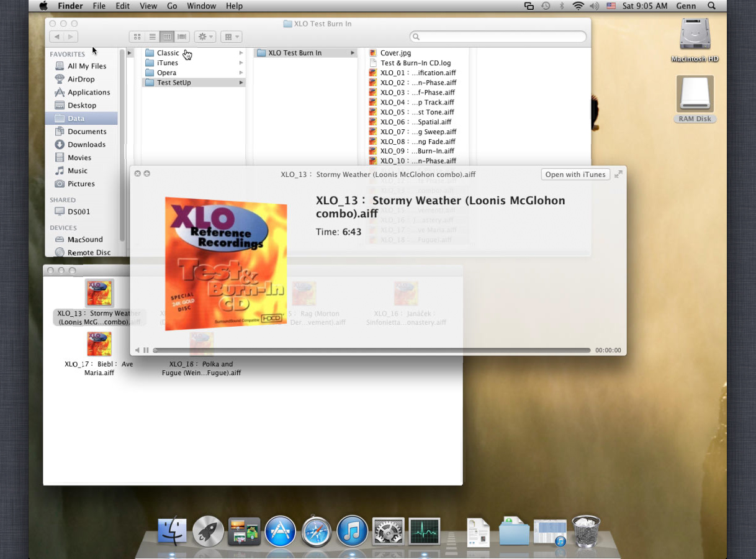Open the View menu
756x559 pixels.
pos(148,6)
